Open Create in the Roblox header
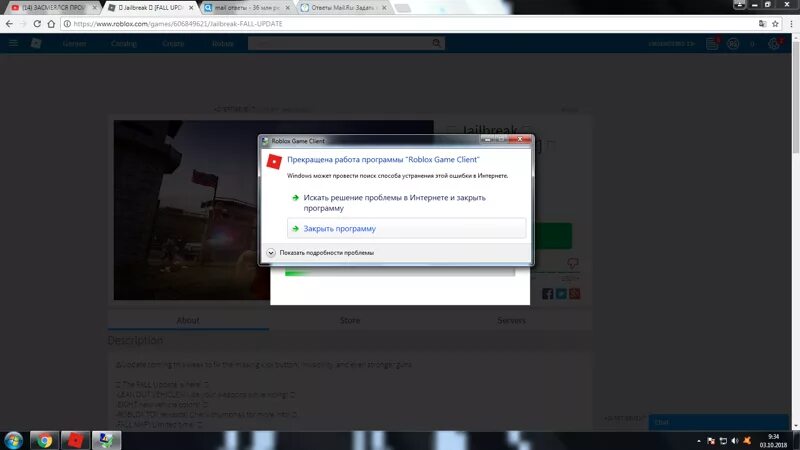The width and height of the screenshot is (800, 450). click(x=173, y=43)
